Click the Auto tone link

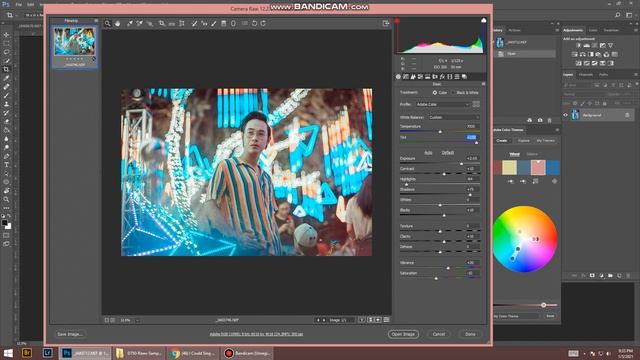pos(428,153)
